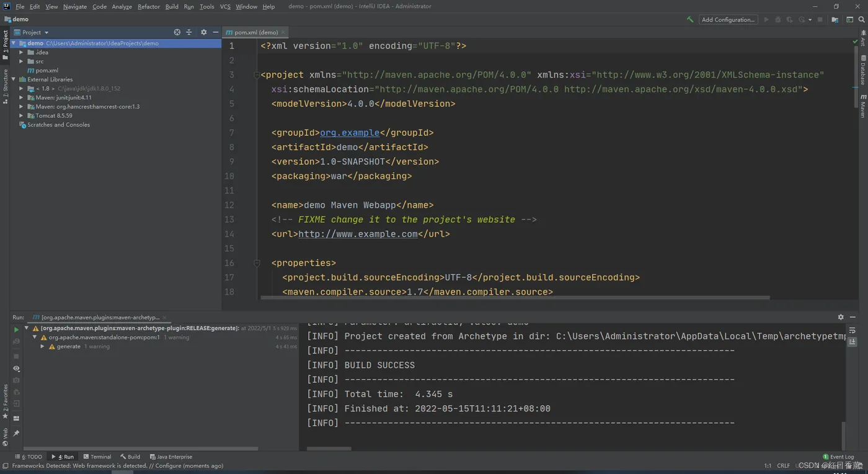Switch to the 6: TODO tool tab
This screenshot has width=868, height=474.
coord(29,457)
